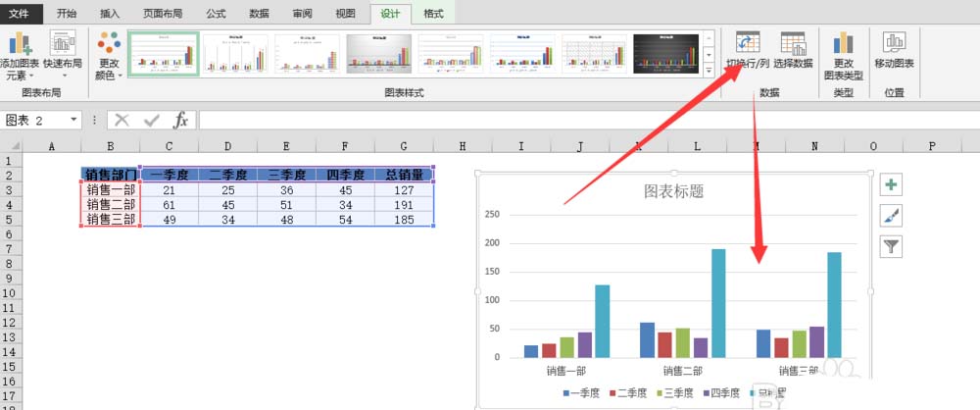Click the name box showing 图表 2
This screenshot has width=980, height=410.
(35, 121)
